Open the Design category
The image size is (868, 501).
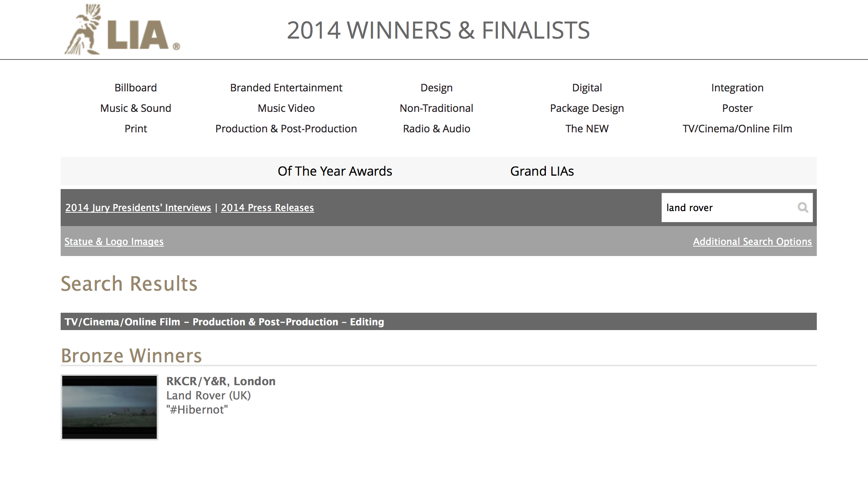pos(436,87)
